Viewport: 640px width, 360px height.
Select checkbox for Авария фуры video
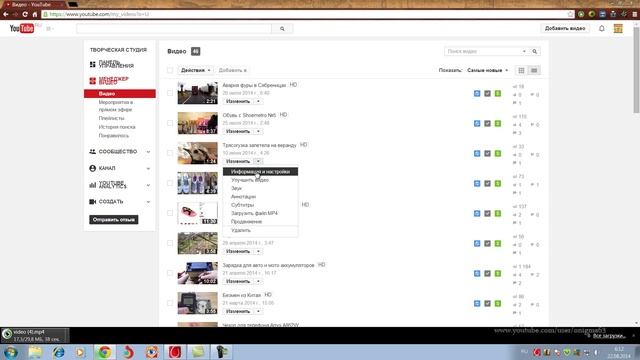coord(170,93)
